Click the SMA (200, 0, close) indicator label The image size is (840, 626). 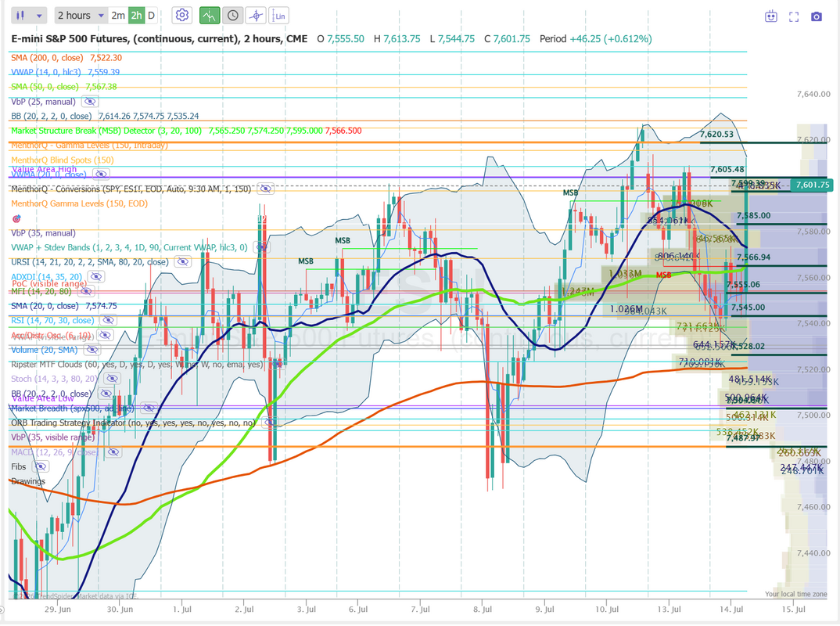(x=47, y=58)
